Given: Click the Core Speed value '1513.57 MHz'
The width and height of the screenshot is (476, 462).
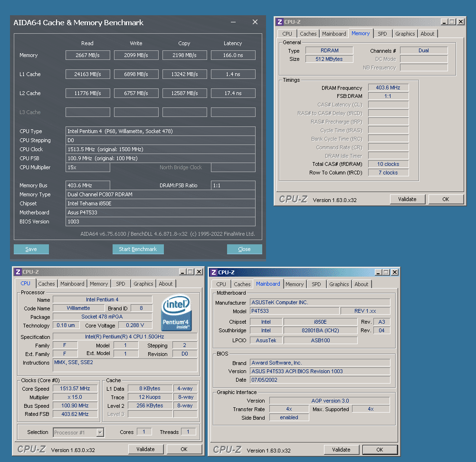Looking at the screenshot, I should (x=75, y=388).
